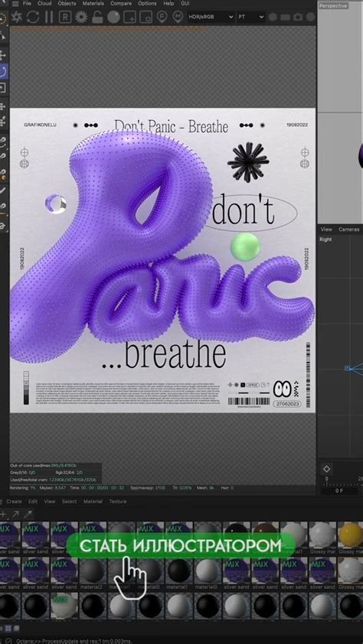
Task: Click the arrow icon beside the plus
Action: tap(15, 514)
